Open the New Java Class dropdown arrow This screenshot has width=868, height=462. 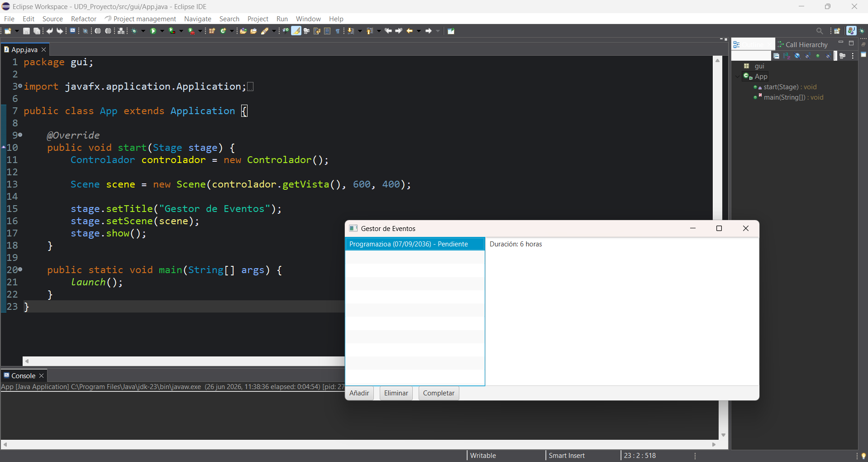click(232, 31)
